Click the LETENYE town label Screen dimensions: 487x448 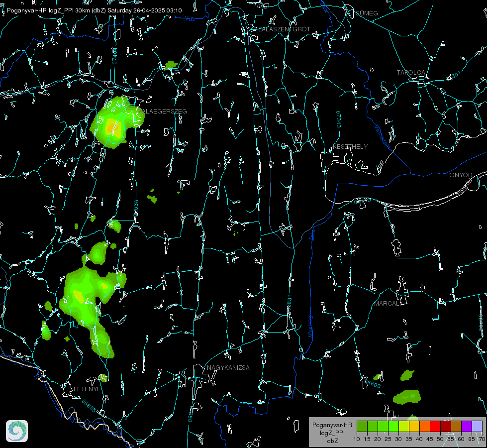click(x=87, y=389)
